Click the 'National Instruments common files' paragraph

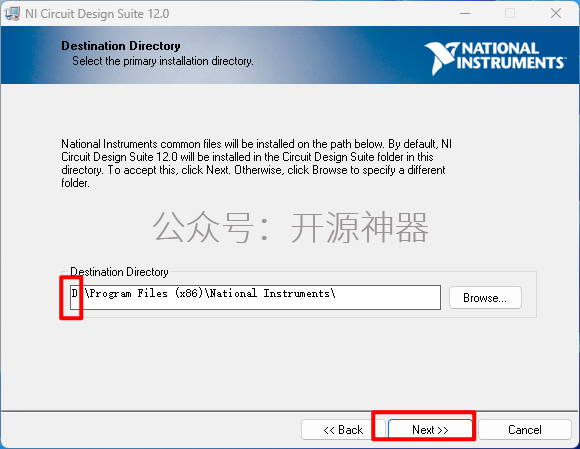tap(256, 163)
